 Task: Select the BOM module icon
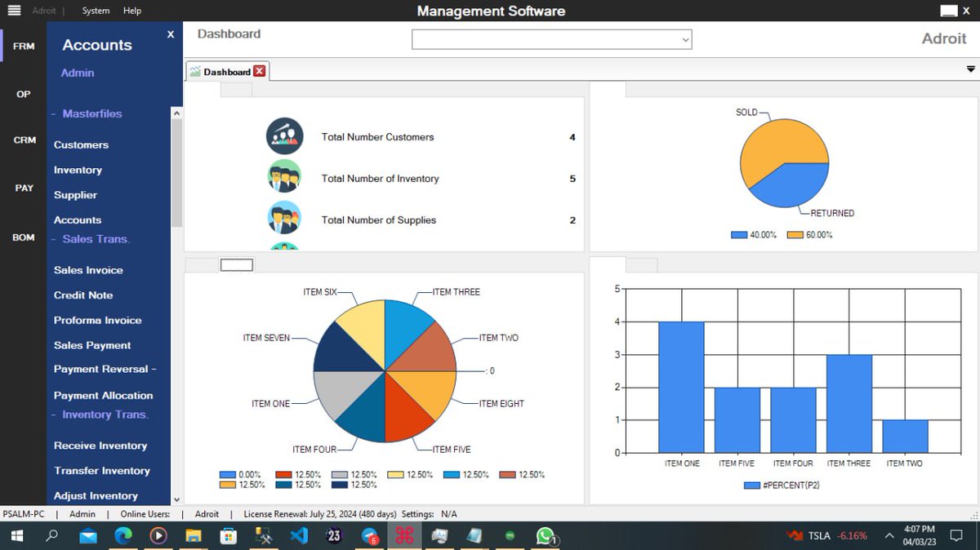tap(22, 237)
